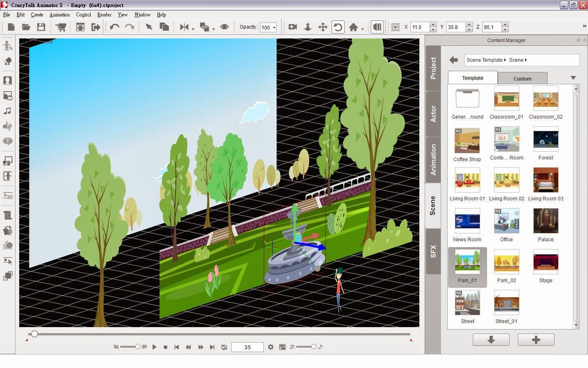Click the Home camera view icon
This screenshot has width=588, height=368.
[x=353, y=27]
